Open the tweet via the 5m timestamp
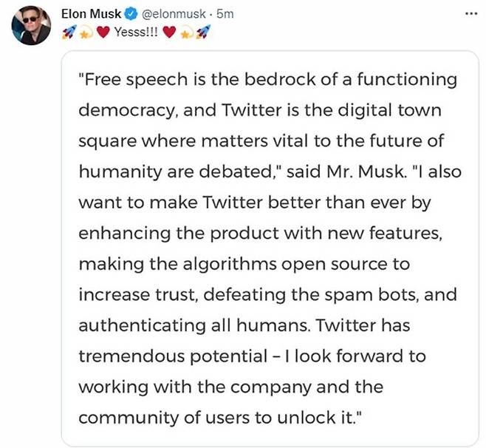 click(226, 14)
